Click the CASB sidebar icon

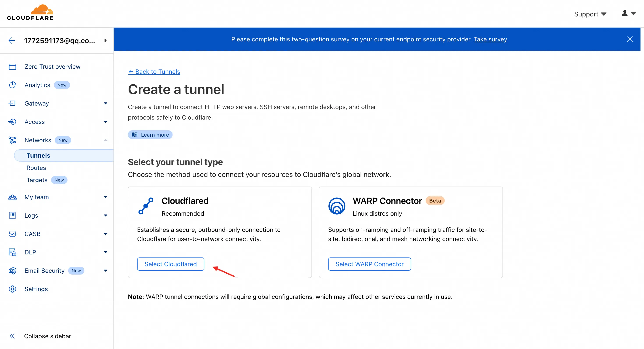point(12,234)
